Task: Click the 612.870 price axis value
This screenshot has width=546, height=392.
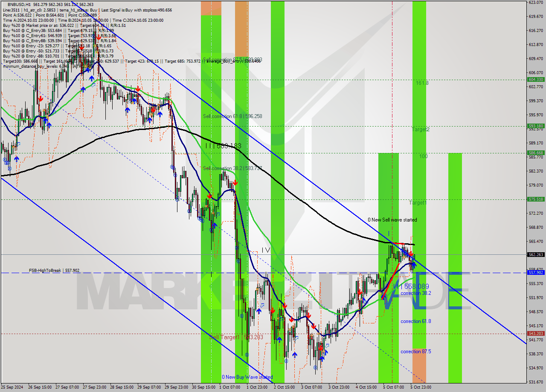Action: pos(536,45)
